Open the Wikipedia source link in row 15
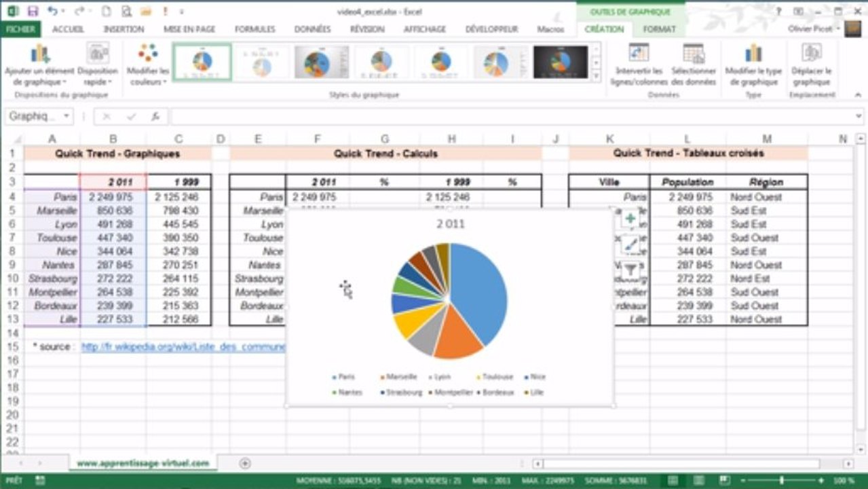 point(183,346)
